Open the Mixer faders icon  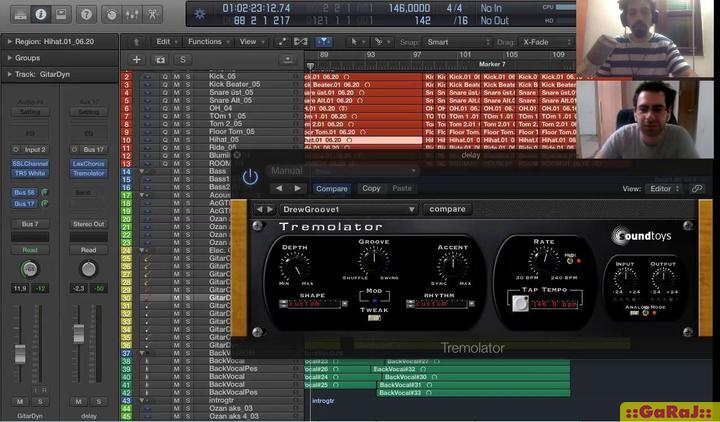(x=132, y=14)
